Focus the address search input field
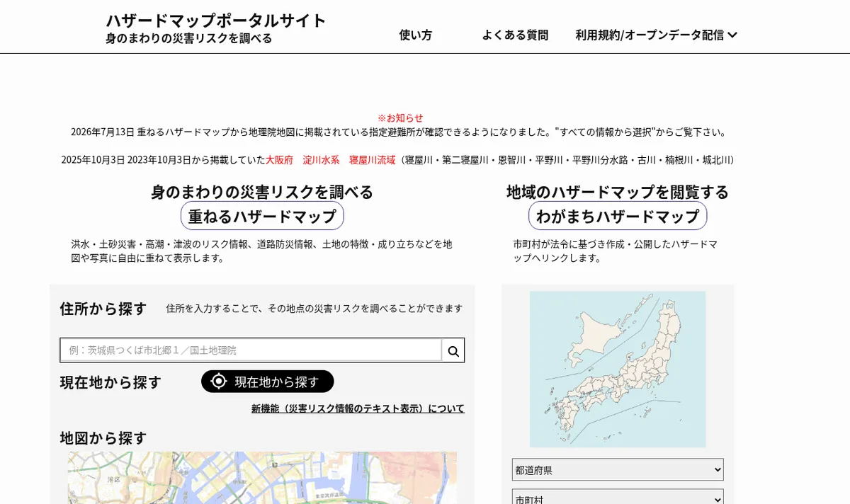This screenshot has height=504, width=850. 251,350
